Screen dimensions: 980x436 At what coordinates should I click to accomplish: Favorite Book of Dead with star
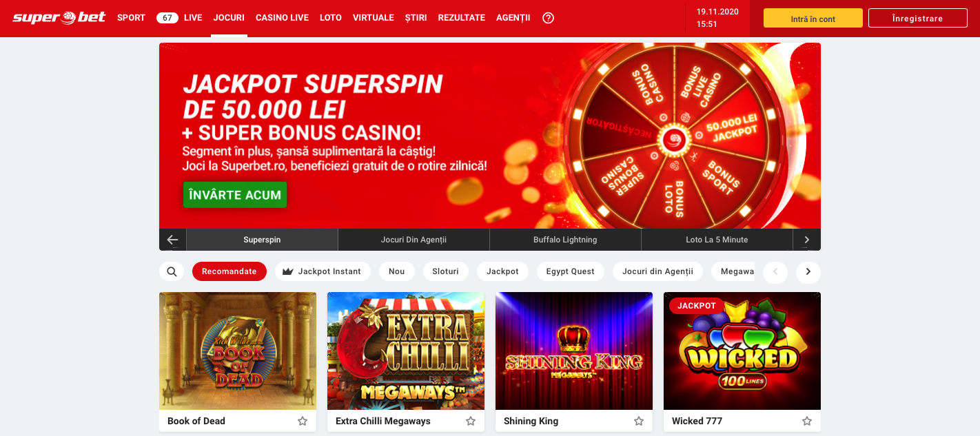[x=303, y=421]
